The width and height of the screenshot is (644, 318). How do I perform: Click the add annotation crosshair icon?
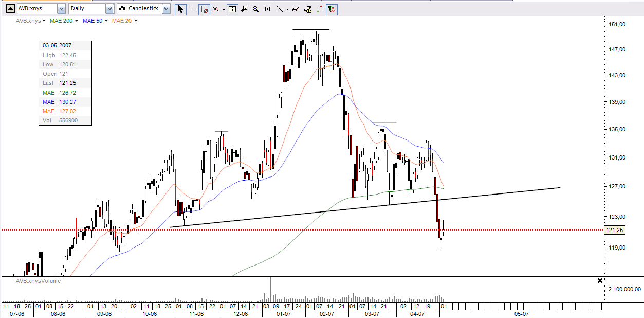coord(244,9)
